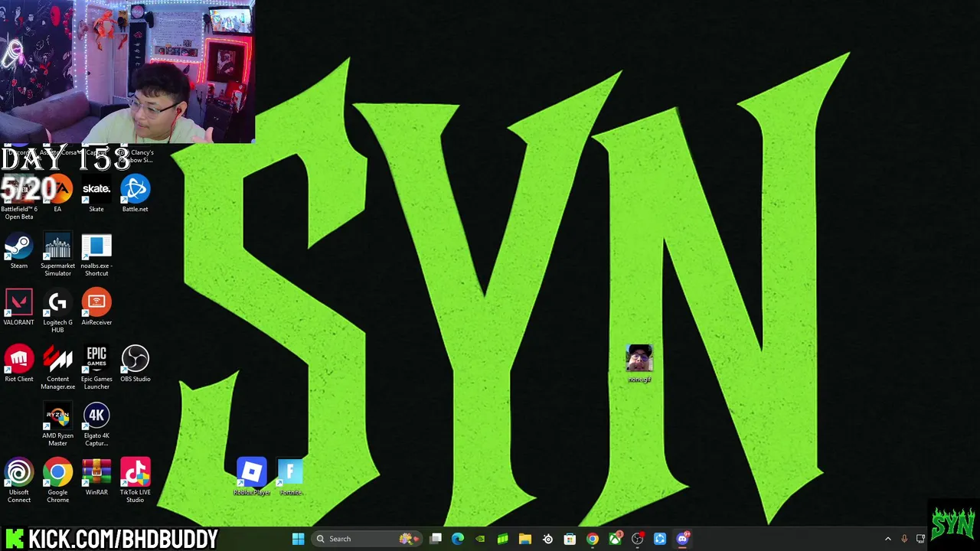The width and height of the screenshot is (980, 551).
Task: Open the AirReceiver desktop icon
Action: point(96,308)
